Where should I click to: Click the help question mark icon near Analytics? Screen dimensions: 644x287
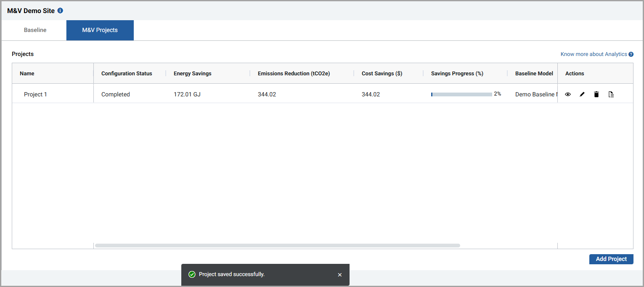tap(631, 54)
